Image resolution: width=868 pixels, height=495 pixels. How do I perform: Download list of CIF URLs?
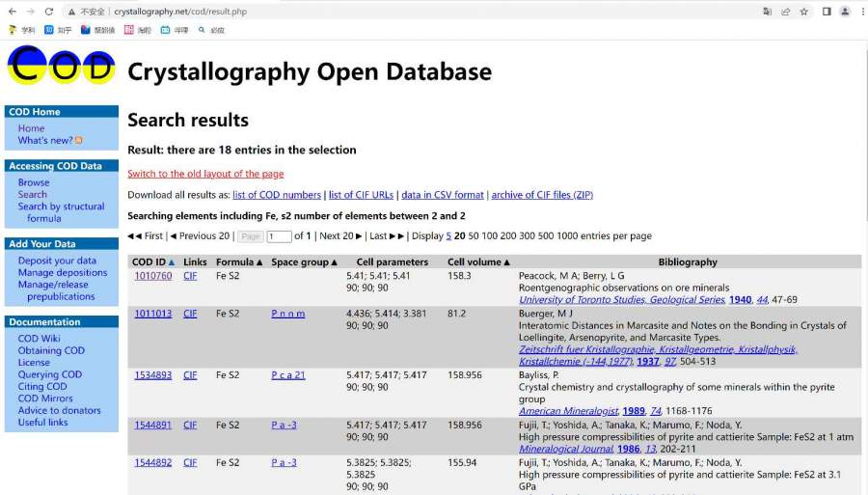[x=361, y=195]
